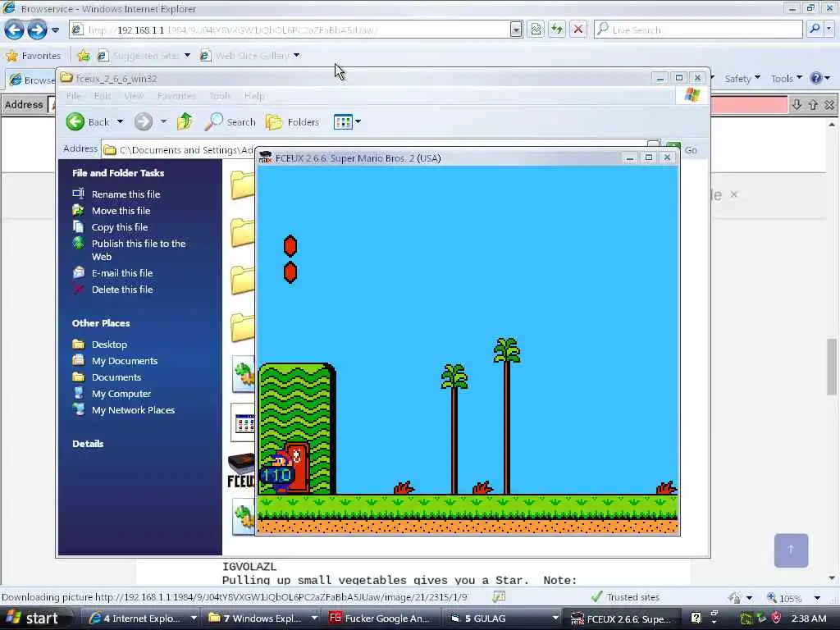The height and width of the screenshot is (630, 840).
Task: Open Desktop in Other Places
Action: (x=109, y=345)
